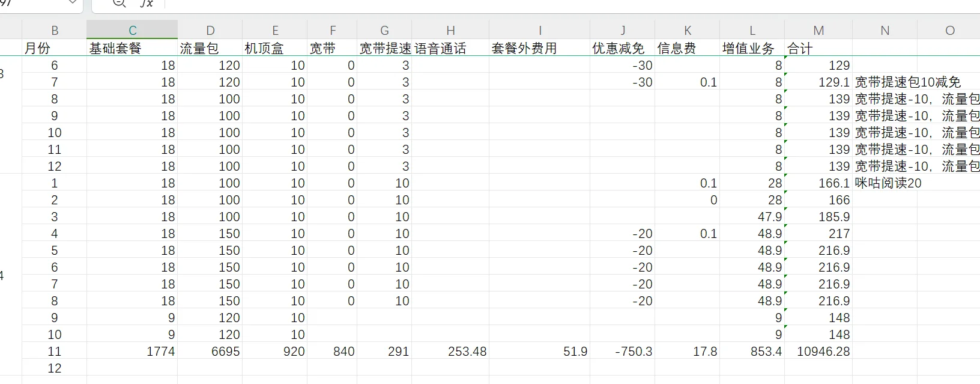Viewport: 980px width, 384px height.
Task: Click the 流量包 header cell
Action: 210,48
